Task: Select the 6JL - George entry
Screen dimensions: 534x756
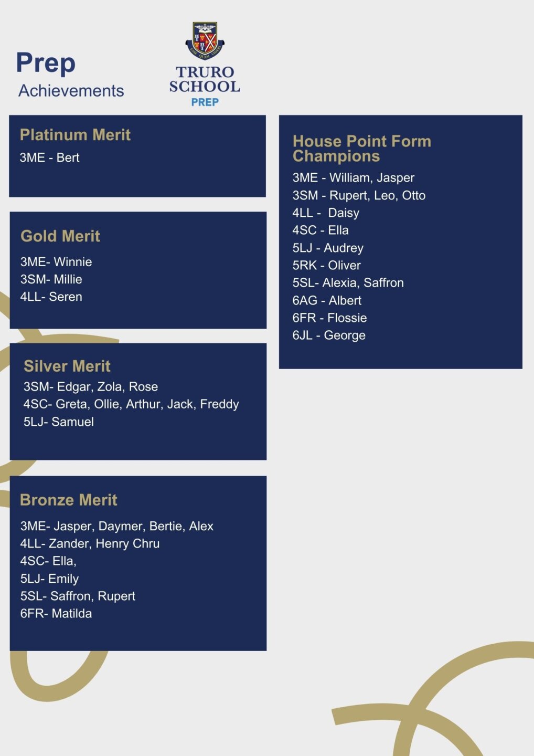Action: 329,335
